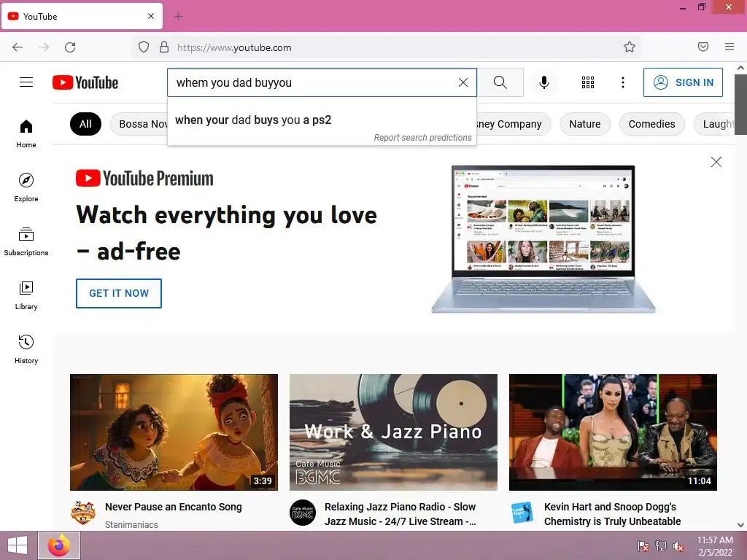Click the magnifying glass search button

pos(500,82)
